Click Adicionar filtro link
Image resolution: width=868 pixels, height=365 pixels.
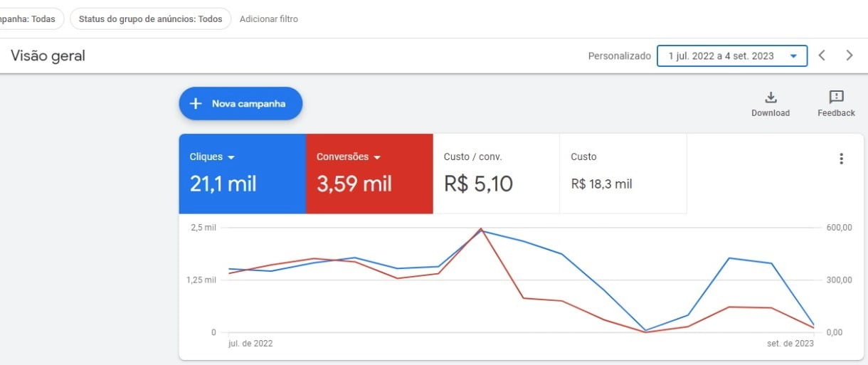pos(269,19)
